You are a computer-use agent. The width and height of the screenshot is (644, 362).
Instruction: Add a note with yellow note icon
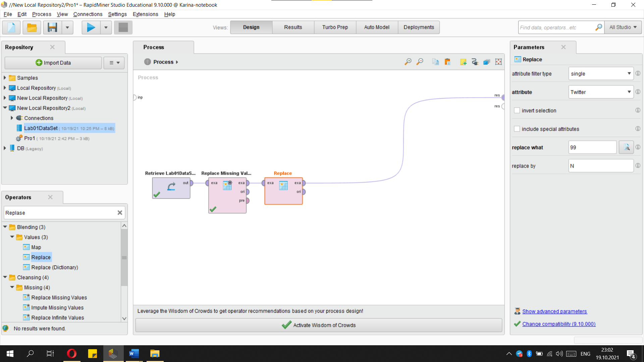pyautogui.click(x=463, y=62)
